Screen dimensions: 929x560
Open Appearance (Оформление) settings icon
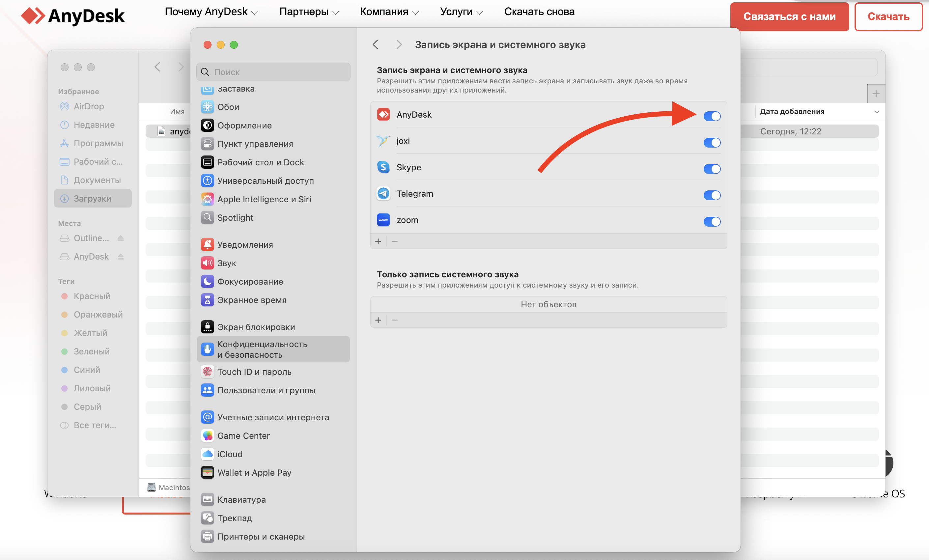point(207,126)
